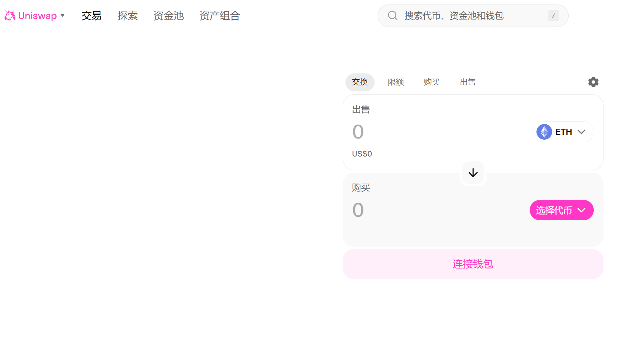Click the slash shortcut badge in search bar
Screen dimensions: 617x364
[x=553, y=16]
